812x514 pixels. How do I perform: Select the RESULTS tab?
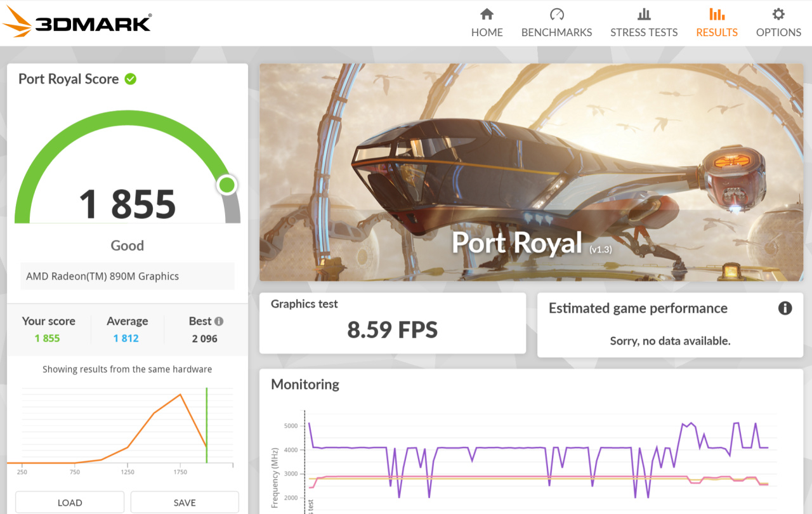click(x=717, y=23)
